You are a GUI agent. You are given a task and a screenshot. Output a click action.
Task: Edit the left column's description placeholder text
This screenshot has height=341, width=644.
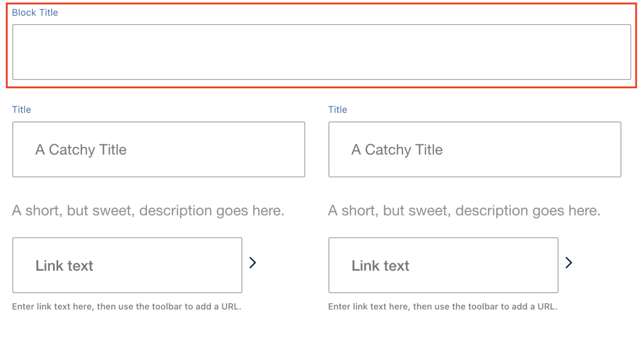click(x=148, y=211)
